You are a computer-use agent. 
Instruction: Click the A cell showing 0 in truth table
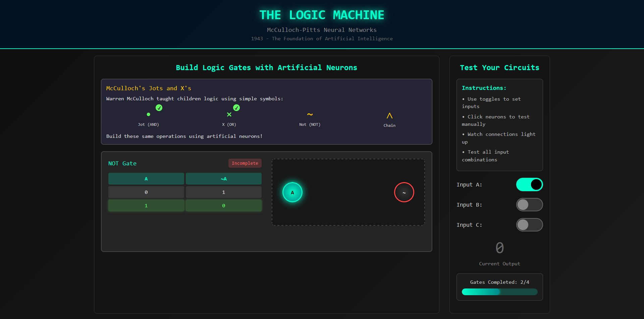pyautogui.click(x=146, y=192)
